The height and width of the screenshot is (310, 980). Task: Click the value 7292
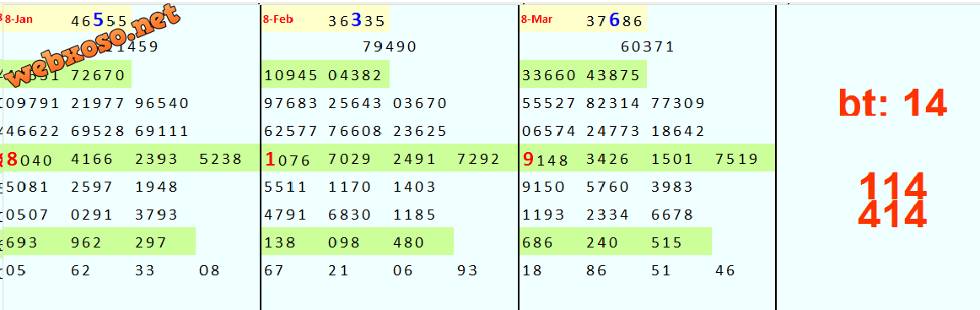[479, 160]
